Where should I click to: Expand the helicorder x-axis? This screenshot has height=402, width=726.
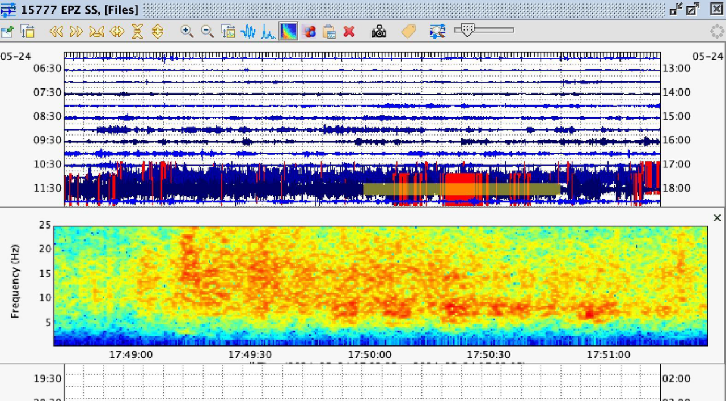(117, 31)
